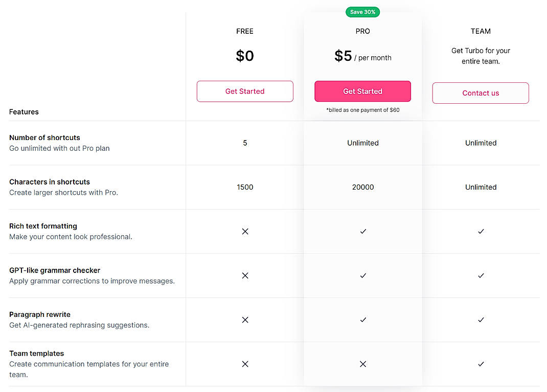Click the 'Paragraph rewrite' feature title
Viewport: 547px width, 392px height.
coord(40,315)
